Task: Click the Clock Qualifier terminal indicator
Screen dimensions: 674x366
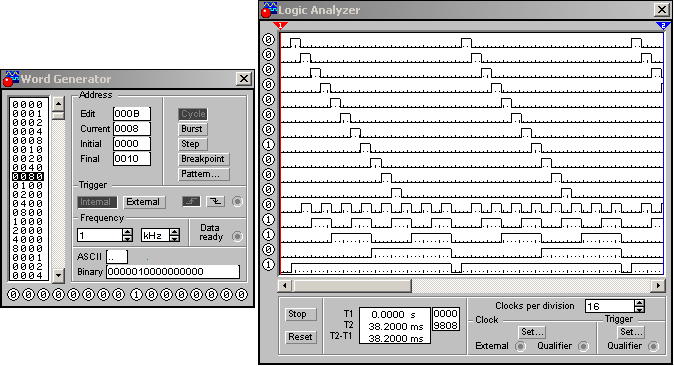Action: (x=583, y=346)
